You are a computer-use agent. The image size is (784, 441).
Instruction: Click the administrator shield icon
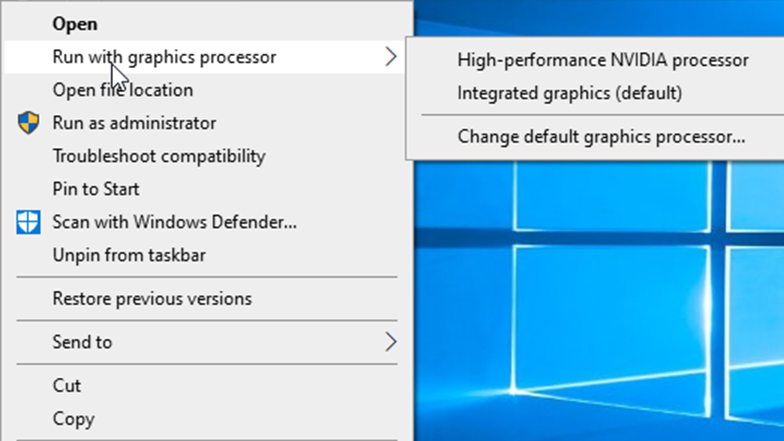pyautogui.click(x=28, y=123)
